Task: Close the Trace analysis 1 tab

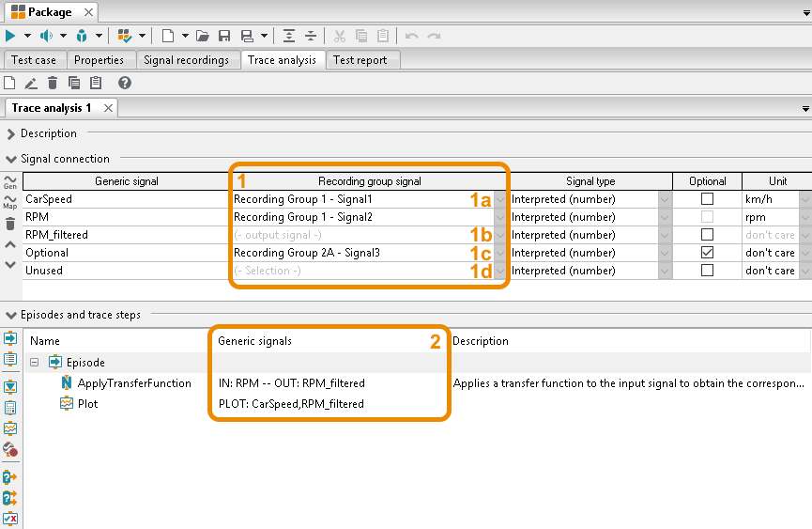Action: [108, 108]
